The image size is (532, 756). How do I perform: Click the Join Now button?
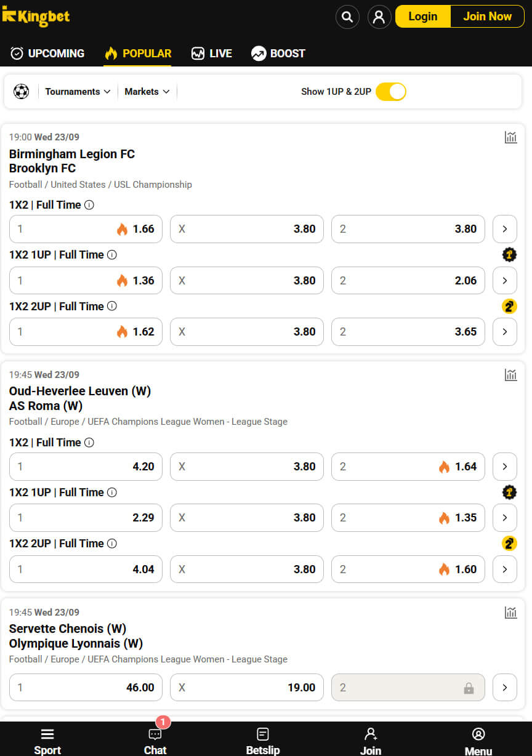pyautogui.click(x=487, y=17)
